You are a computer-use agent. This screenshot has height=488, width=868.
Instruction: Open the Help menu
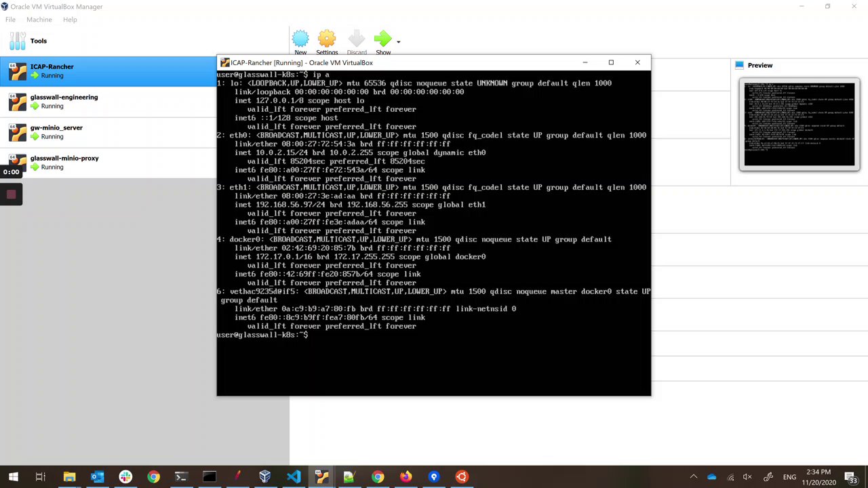coord(70,20)
